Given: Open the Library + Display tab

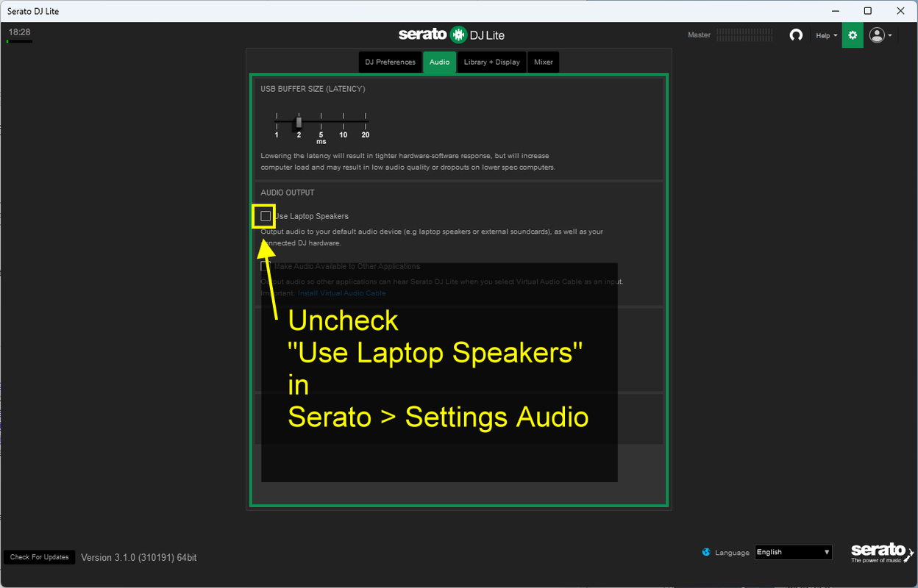Looking at the screenshot, I should [492, 62].
